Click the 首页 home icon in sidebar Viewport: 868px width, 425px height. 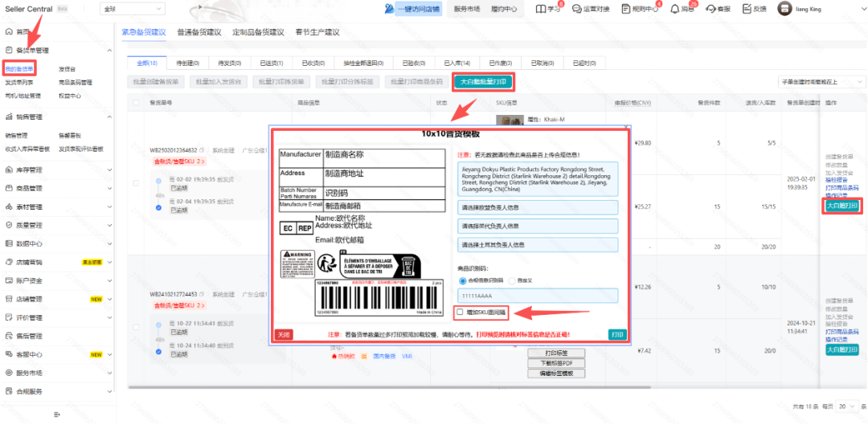point(9,31)
